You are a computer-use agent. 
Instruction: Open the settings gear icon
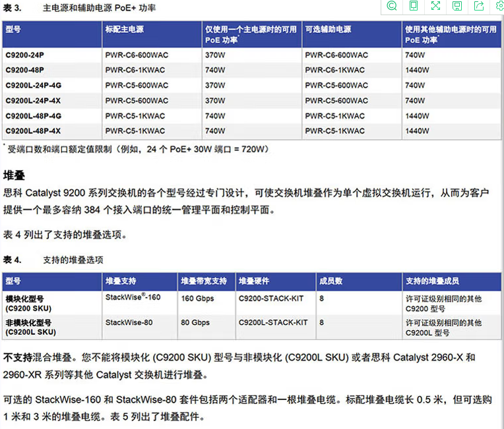(x=500, y=6)
